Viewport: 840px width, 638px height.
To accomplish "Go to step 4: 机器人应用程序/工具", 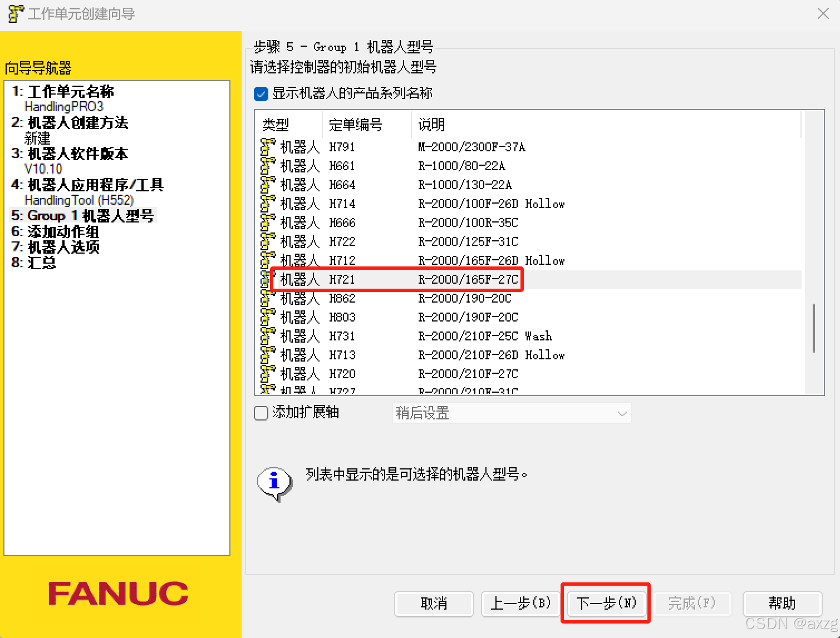I will [x=87, y=185].
